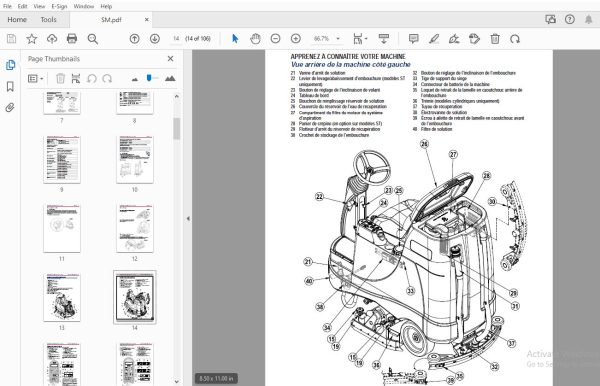This screenshot has width=600, height=386.
Task: Open the zoom percentage dropdown
Action: tap(338, 39)
